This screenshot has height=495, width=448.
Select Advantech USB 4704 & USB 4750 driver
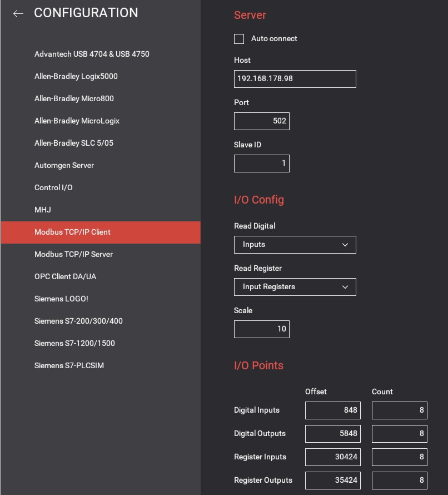[92, 54]
